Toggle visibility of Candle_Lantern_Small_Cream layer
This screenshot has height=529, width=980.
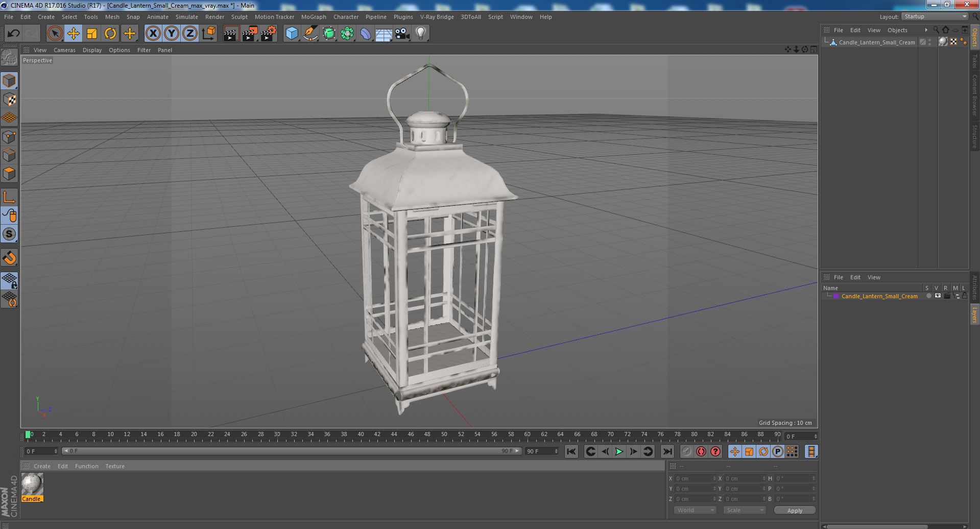tap(938, 296)
